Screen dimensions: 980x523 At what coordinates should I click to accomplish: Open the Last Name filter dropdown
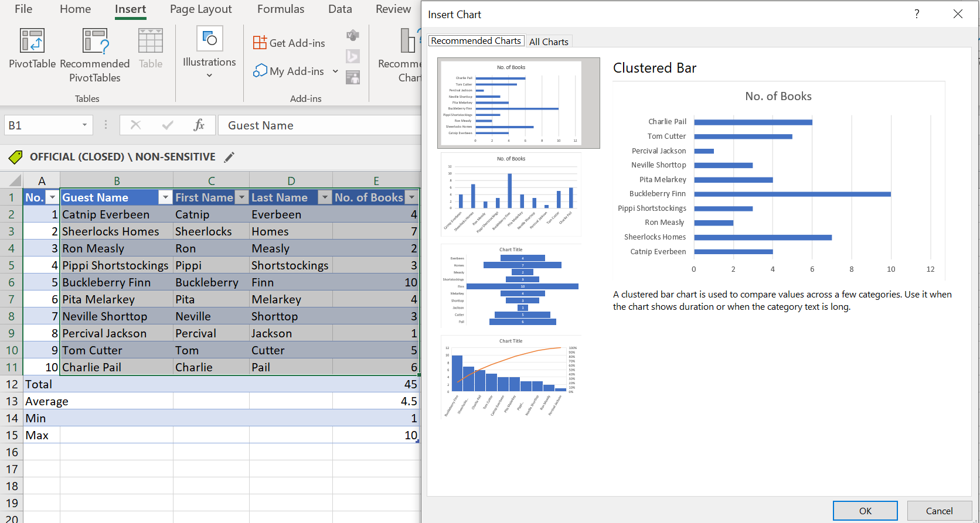(325, 198)
